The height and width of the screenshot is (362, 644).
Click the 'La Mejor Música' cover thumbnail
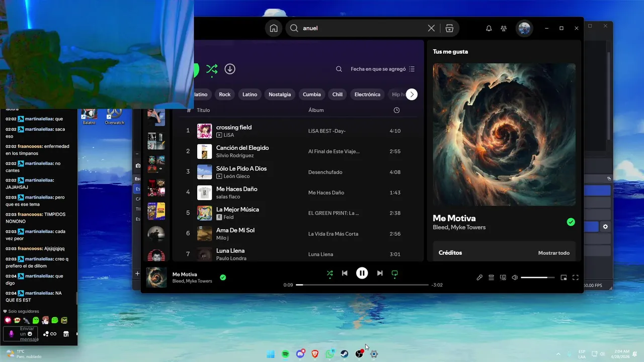coord(204,213)
